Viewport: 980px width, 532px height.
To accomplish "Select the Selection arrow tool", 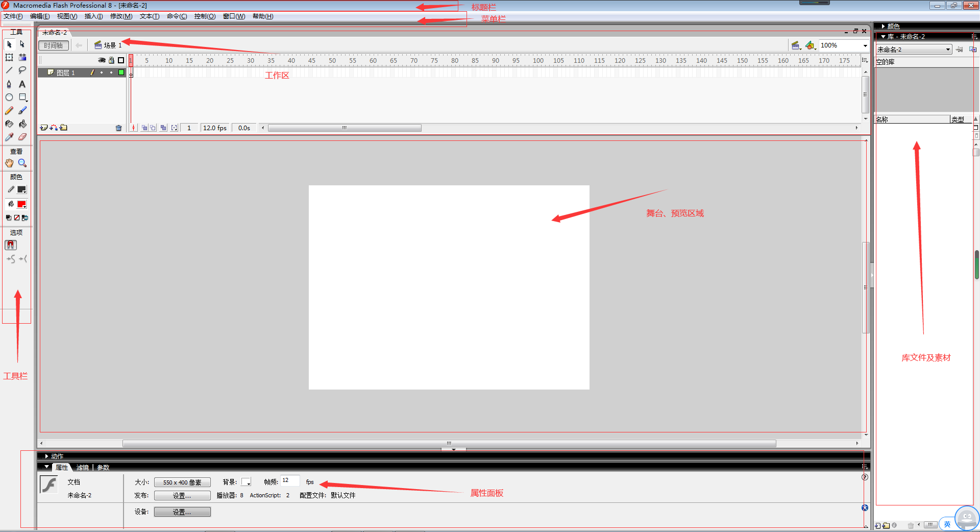I will click(x=9, y=44).
